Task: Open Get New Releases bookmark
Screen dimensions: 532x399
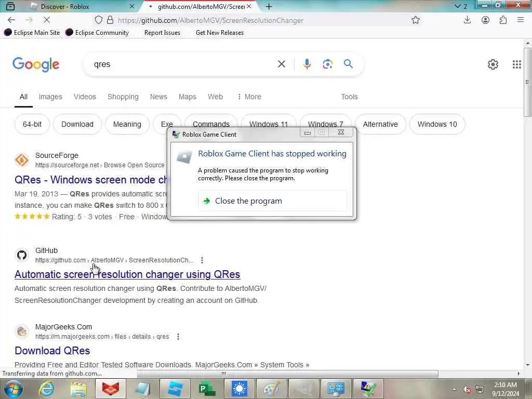Action: 220,33
